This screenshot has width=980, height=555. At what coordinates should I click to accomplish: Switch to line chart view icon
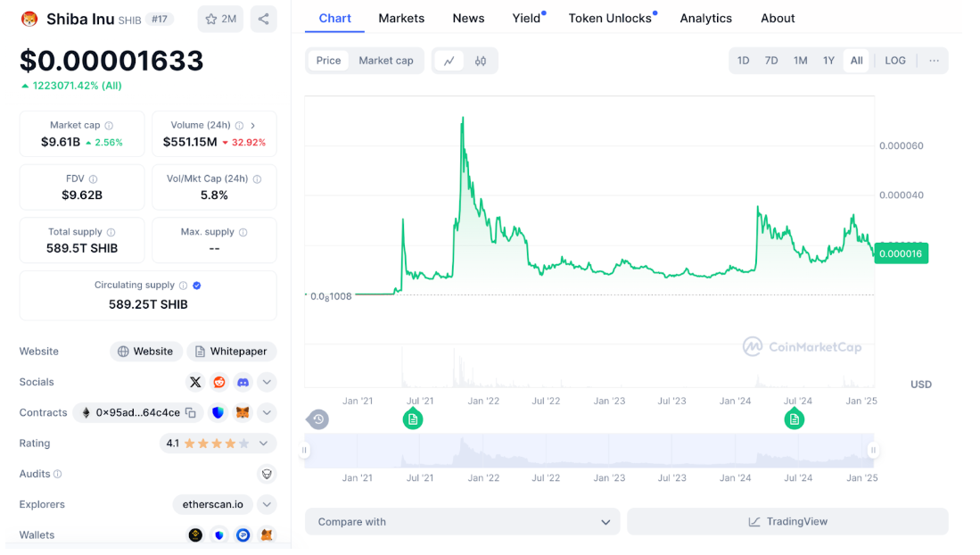point(449,61)
